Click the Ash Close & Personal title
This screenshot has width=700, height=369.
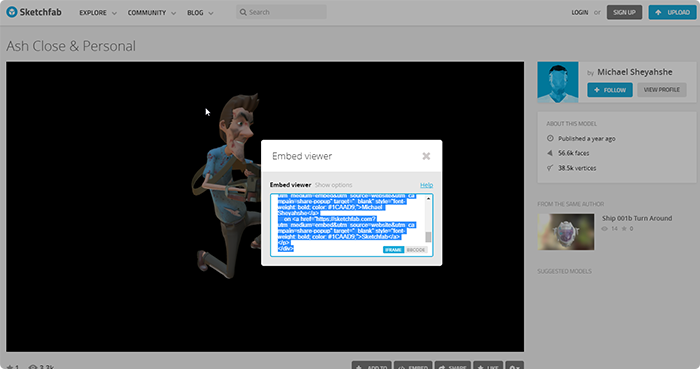(x=71, y=46)
